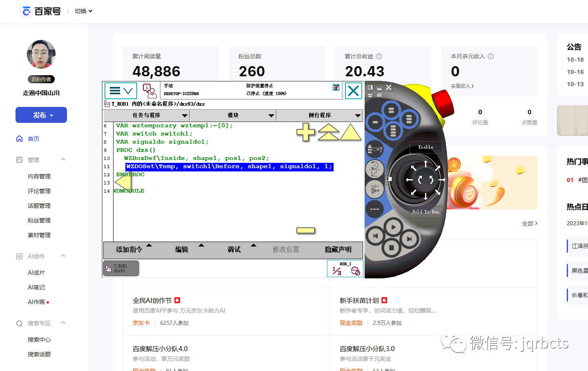Click the swap-arrows icon on pendant top
588x371 pixels.
[x=370, y=95]
